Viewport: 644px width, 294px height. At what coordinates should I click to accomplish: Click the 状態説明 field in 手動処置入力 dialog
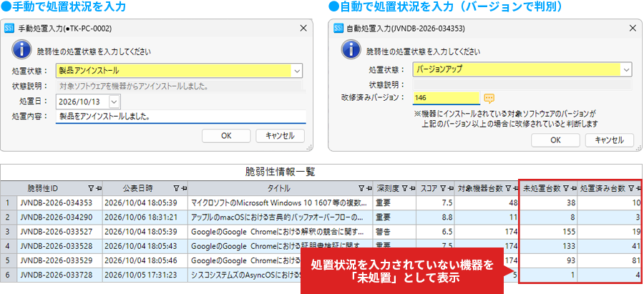[178, 87]
